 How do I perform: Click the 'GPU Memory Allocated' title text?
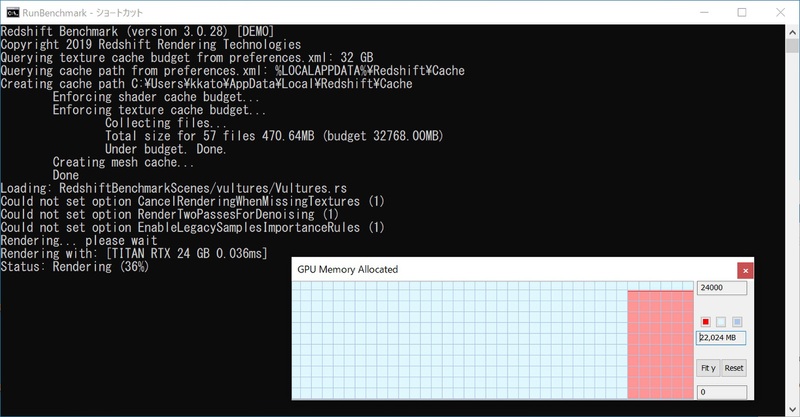pyautogui.click(x=347, y=269)
